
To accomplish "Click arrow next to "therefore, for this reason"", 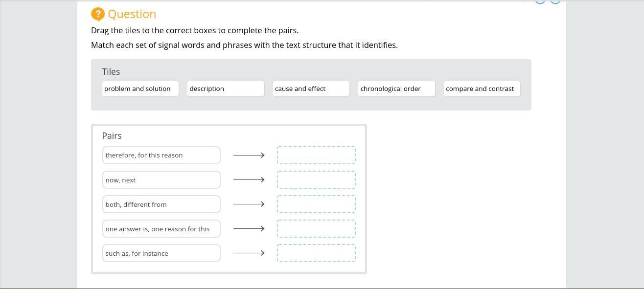I will [249, 156].
